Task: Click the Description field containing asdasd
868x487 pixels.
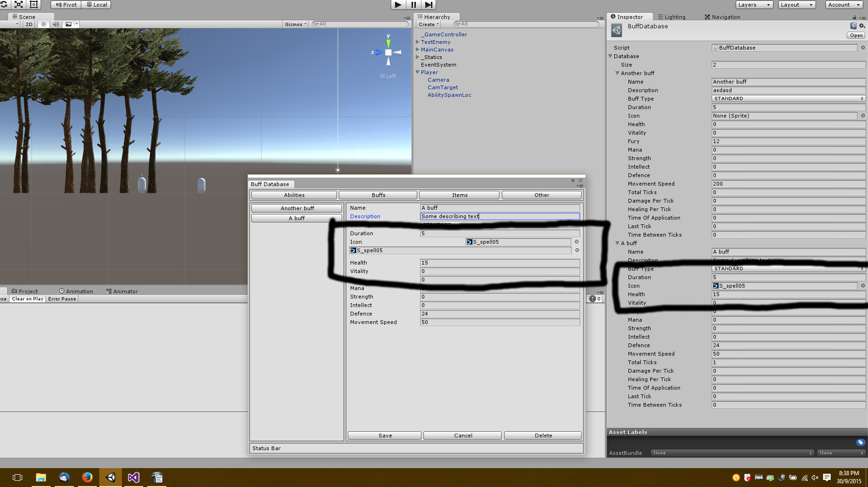Action: (x=787, y=90)
